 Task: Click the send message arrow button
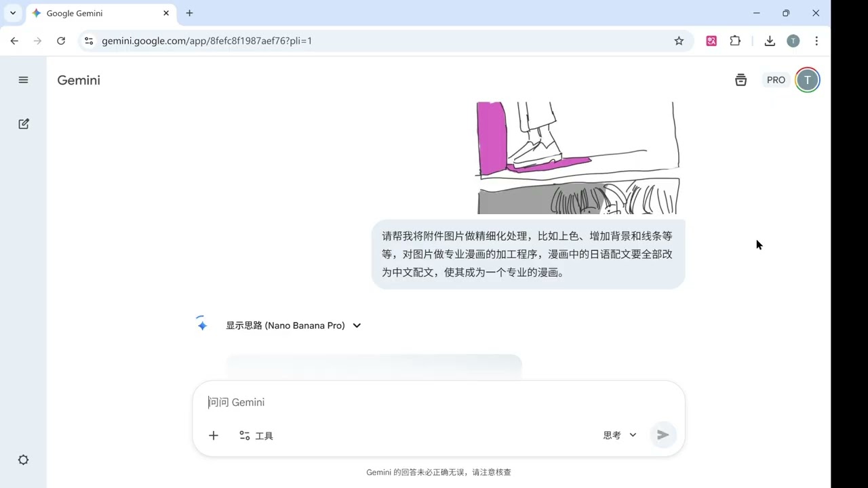(x=663, y=434)
